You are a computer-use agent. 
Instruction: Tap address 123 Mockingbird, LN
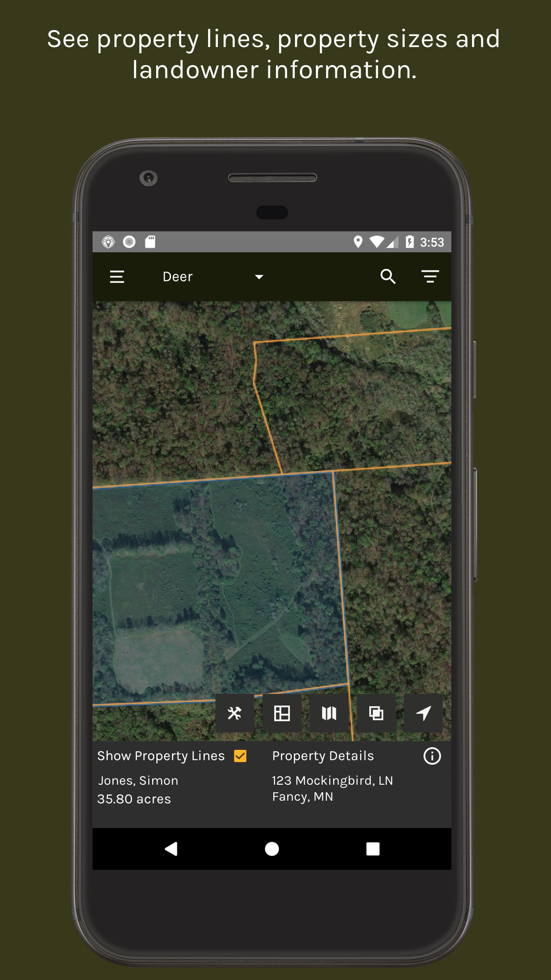pyautogui.click(x=333, y=780)
